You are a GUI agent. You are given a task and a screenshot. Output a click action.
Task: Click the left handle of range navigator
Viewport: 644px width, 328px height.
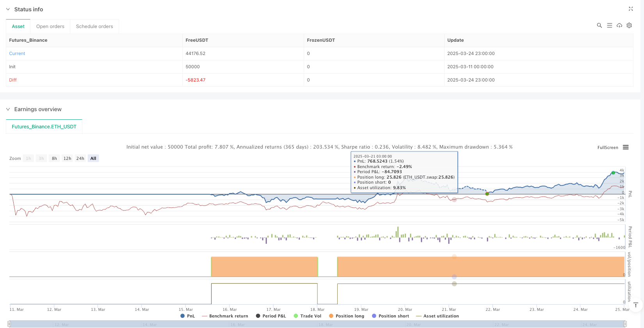[x=9, y=324]
